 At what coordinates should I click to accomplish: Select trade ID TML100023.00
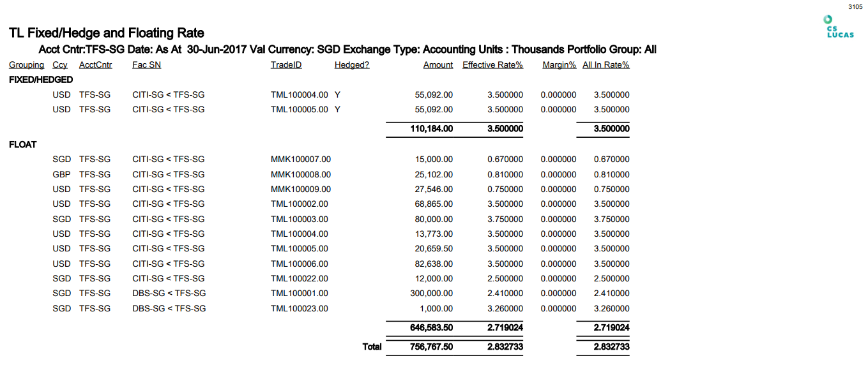click(299, 309)
